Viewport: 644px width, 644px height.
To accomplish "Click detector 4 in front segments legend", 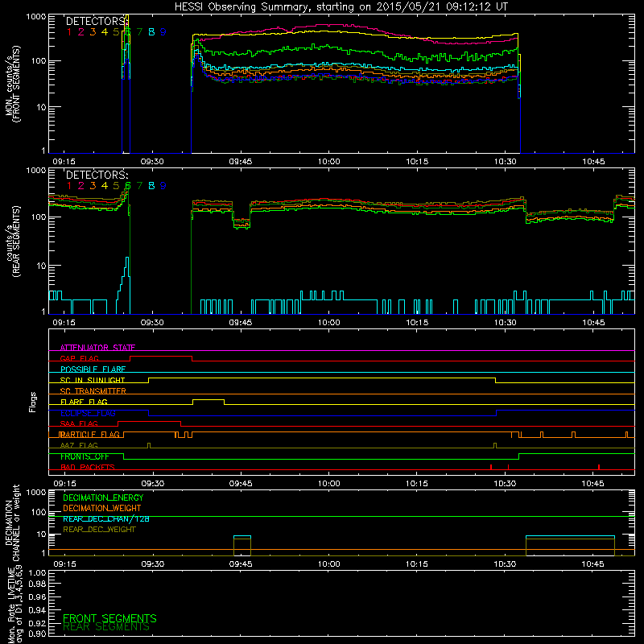I will tap(105, 32).
